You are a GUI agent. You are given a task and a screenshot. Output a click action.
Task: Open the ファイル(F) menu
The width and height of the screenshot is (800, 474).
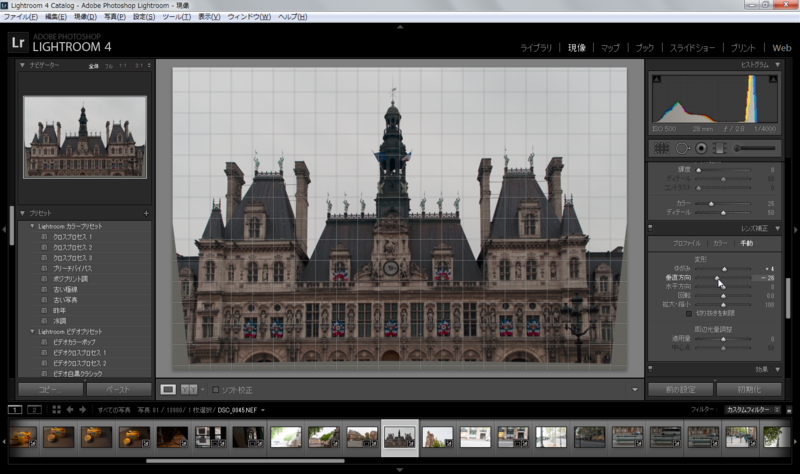[20, 17]
